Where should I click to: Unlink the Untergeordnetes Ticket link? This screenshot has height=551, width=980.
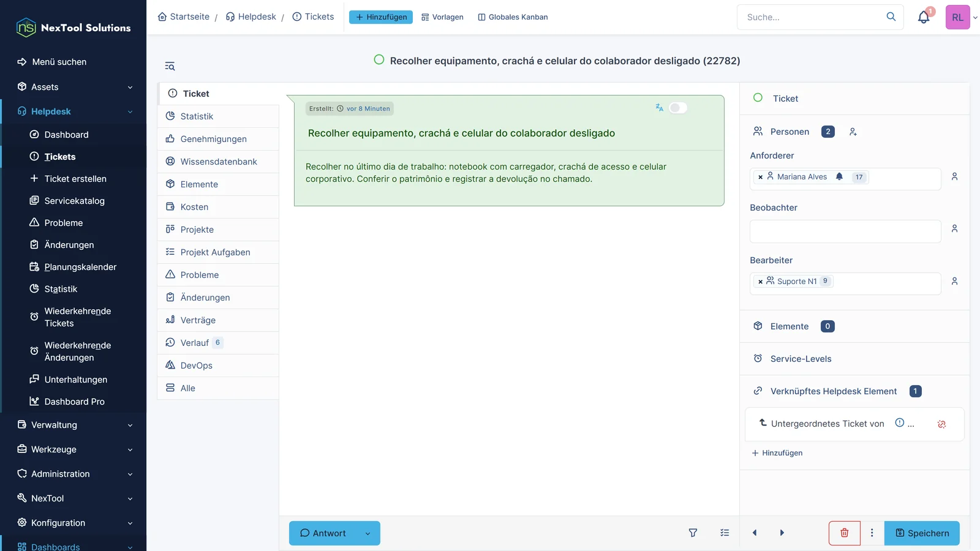pyautogui.click(x=941, y=424)
